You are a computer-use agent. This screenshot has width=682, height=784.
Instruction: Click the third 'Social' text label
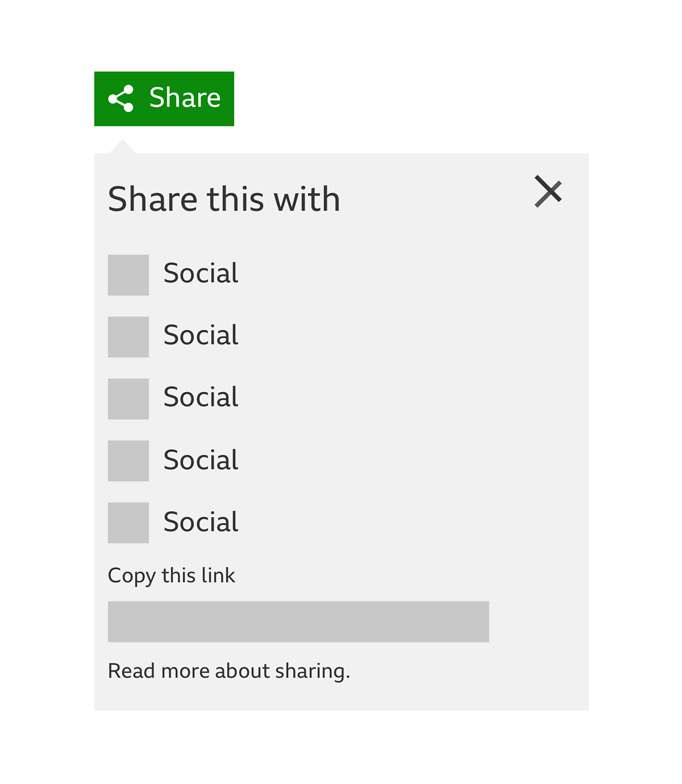click(x=201, y=397)
